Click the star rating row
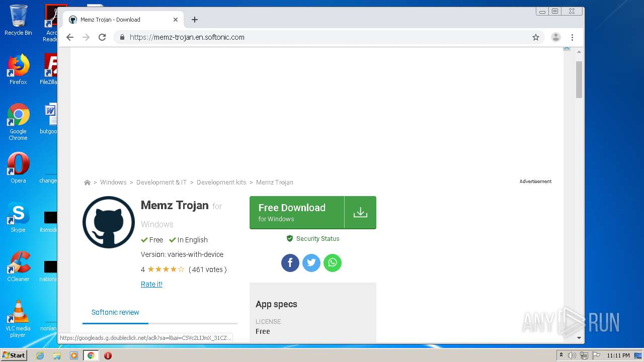Screen dimensions: 644x362 click(x=166, y=269)
